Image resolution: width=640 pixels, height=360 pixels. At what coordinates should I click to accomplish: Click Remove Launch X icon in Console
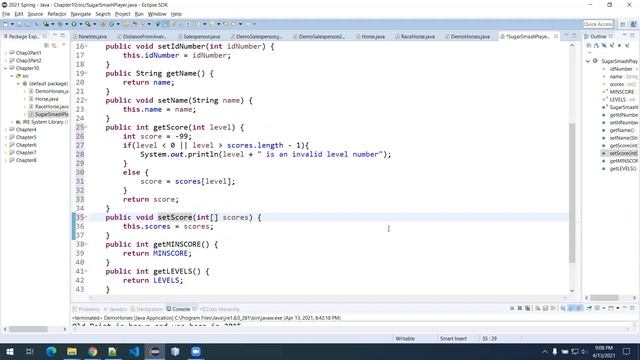coord(520,308)
